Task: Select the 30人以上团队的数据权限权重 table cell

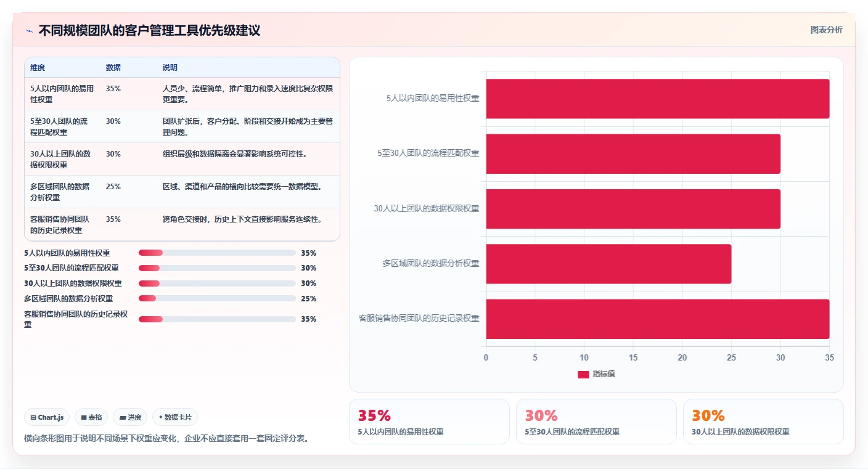Action: (x=62, y=159)
